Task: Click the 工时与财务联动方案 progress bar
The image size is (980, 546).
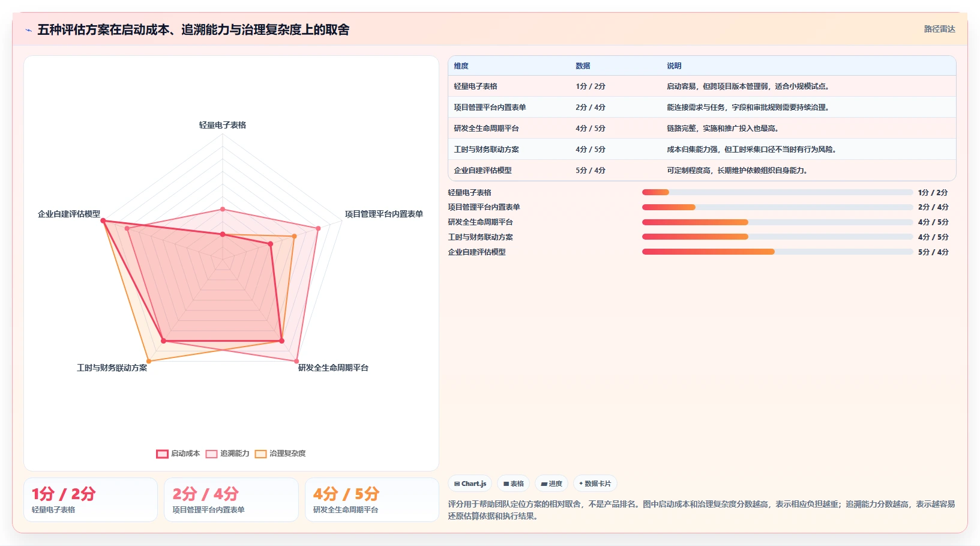Action: pyautogui.click(x=777, y=237)
